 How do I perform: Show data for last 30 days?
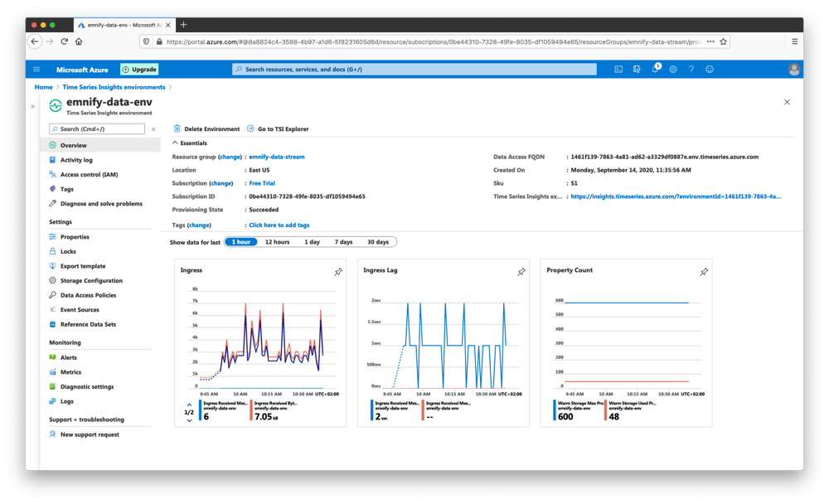(378, 242)
